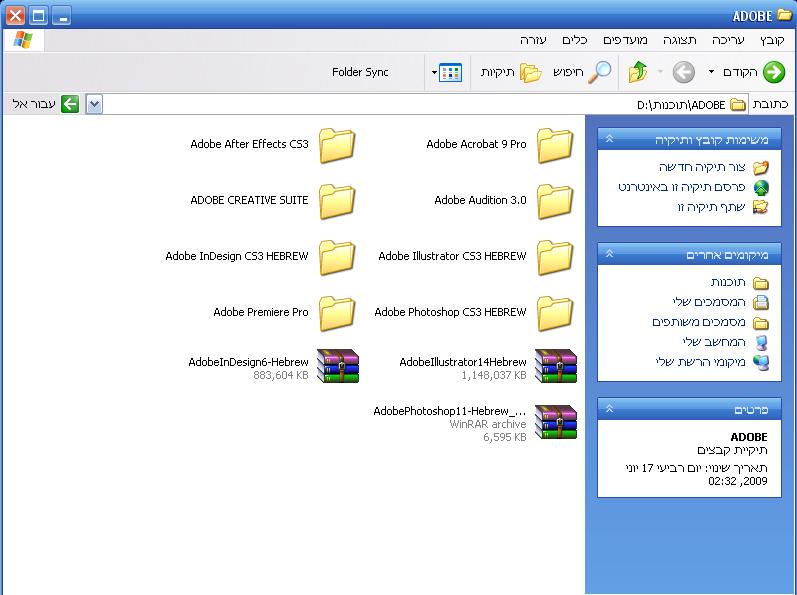Click make new folder icon (צור תיקיה חדשה)
The width and height of the screenshot is (797, 595).
click(x=761, y=167)
